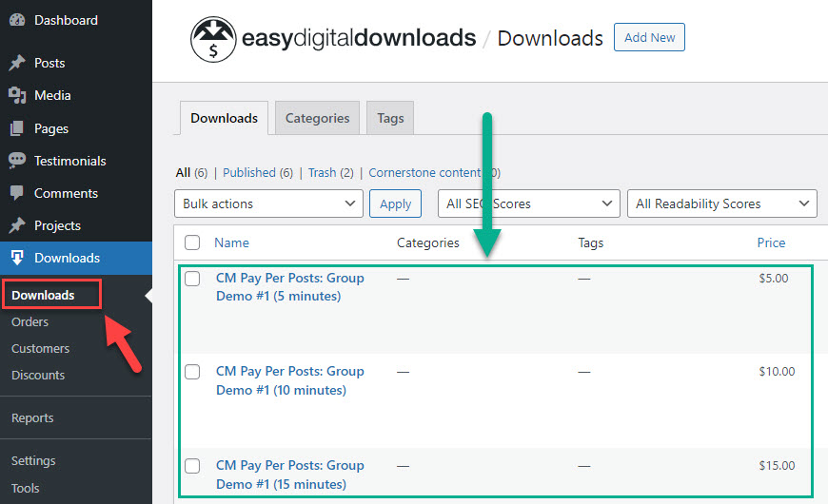Click the Testimonials speech bubble icon
Image resolution: width=828 pixels, height=504 pixels.
click(x=17, y=161)
